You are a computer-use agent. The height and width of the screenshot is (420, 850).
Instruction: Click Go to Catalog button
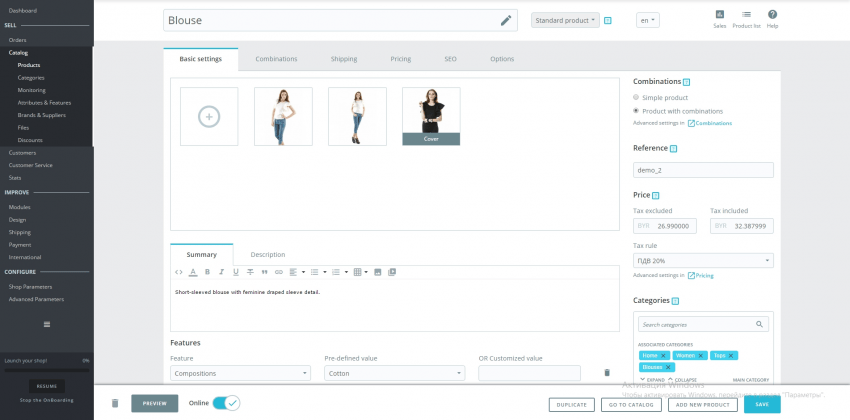(631, 405)
